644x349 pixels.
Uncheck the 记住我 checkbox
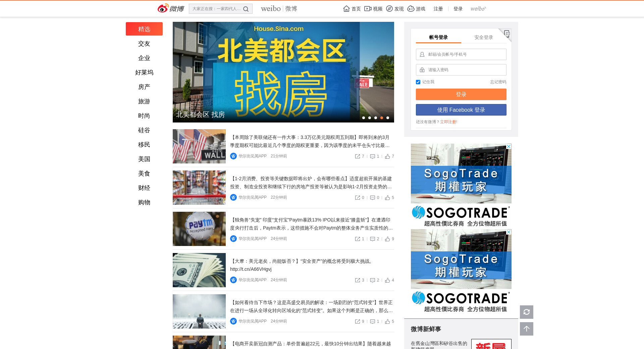pos(418,82)
